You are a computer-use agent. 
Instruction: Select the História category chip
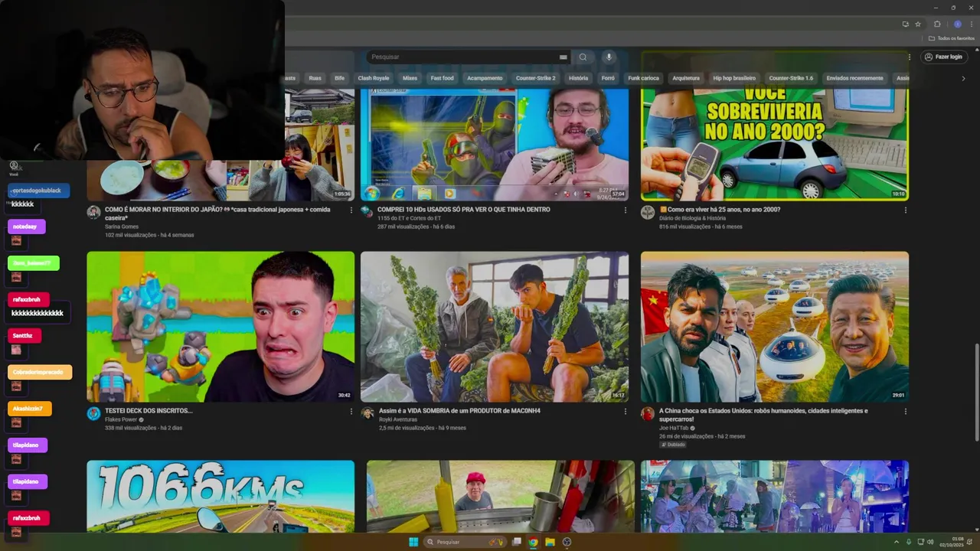(578, 78)
